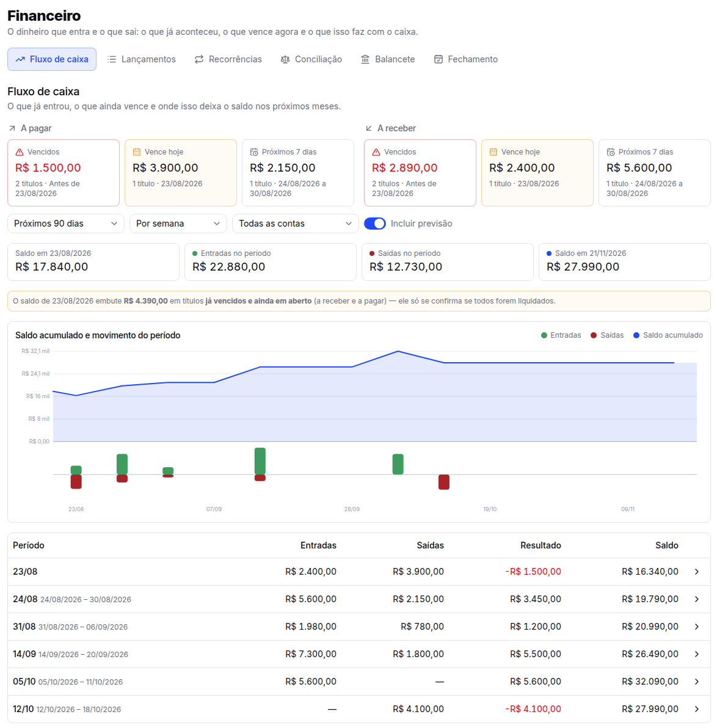The height and width of the screenshot is (728, 717).
Task: Expand the 14/09 period row chevron
Action: tap(697, 654)
